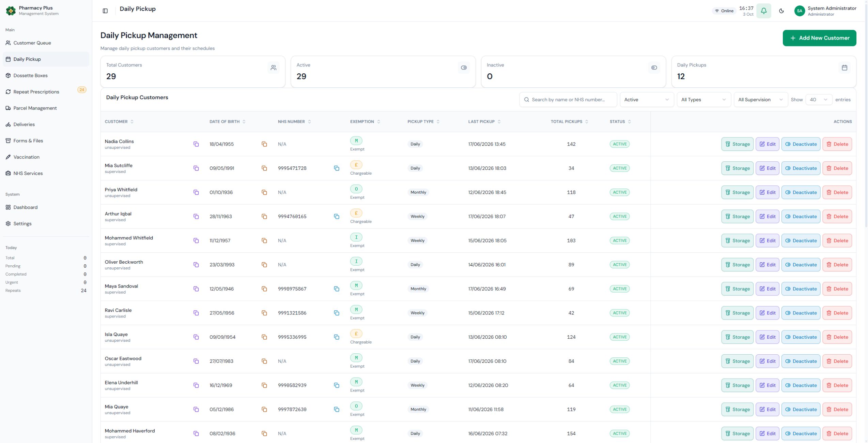Sort by Total Pickups column
The image size is (868, 443).
[570, 122]
